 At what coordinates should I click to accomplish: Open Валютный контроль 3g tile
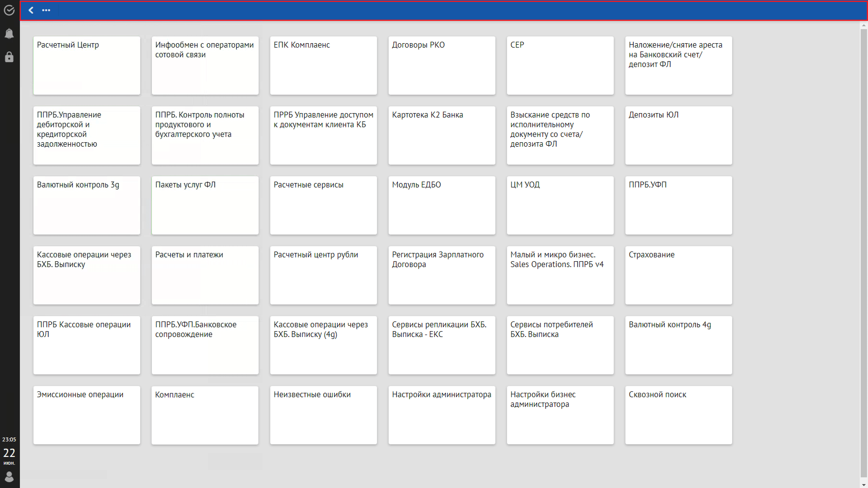[x=87, y=205]
